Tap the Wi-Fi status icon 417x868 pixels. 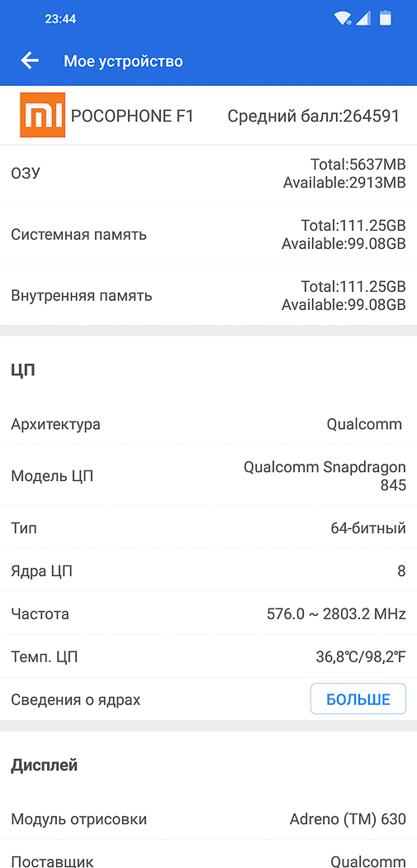point(343,18)
